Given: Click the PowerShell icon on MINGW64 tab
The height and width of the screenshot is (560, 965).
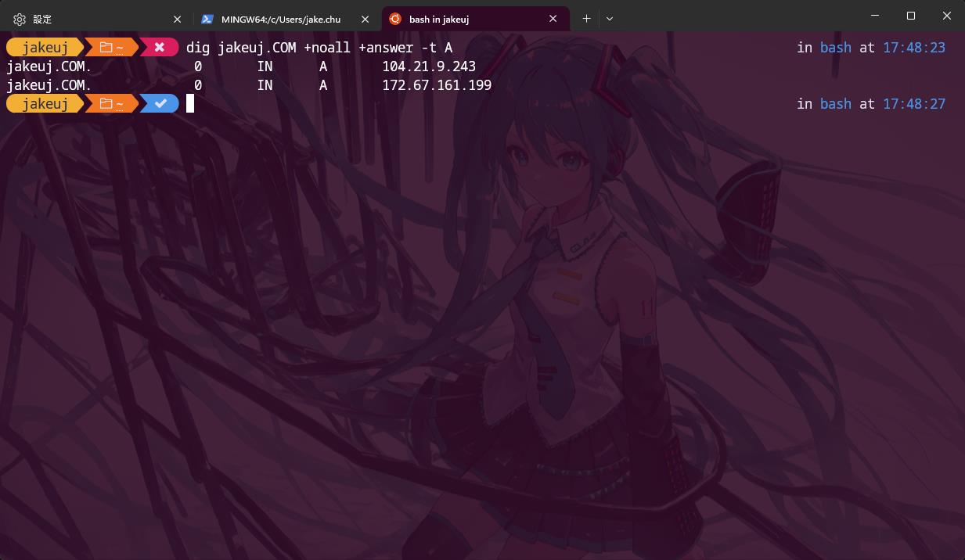Looking at the screenshot, I should tap(207, 19).
